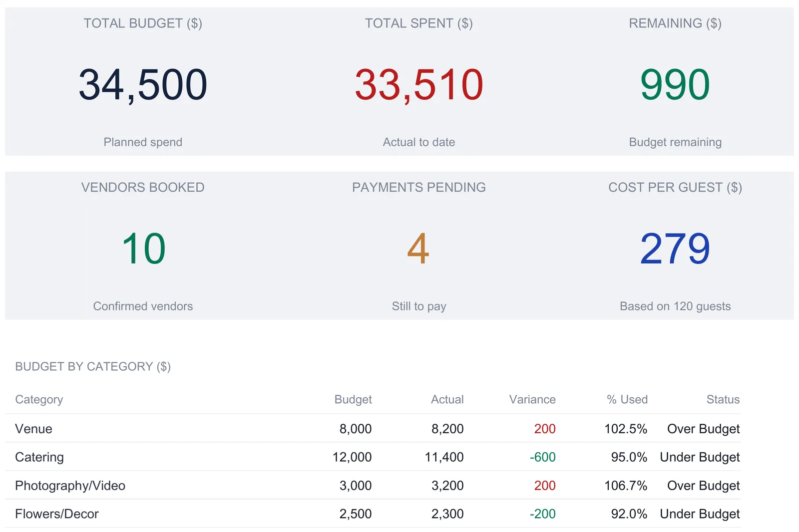Click Catering percent used 95.0%
The width and height of the screenshot is (799, 532).
tap(629, 457)
